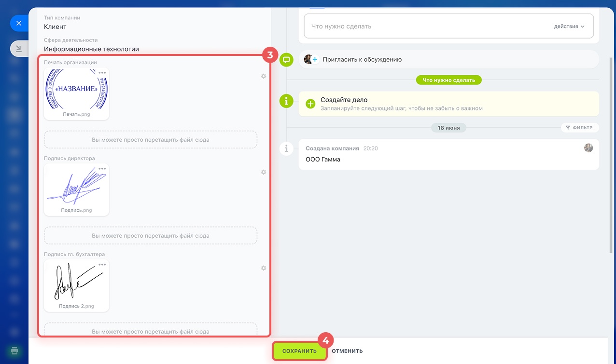
Task: Click Пригласить к обсуждению
Action: [362, 60]
